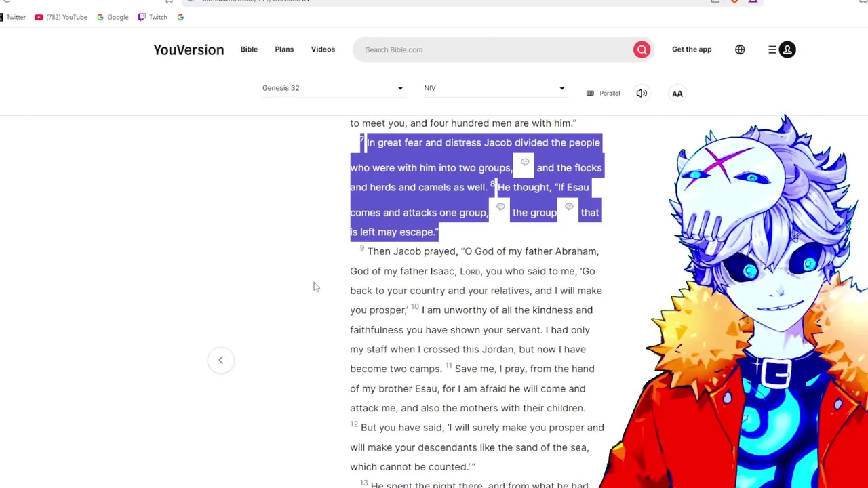
Task: Click 'I am unworthy of all' verse 10 text
Action: tap(467, 310)
